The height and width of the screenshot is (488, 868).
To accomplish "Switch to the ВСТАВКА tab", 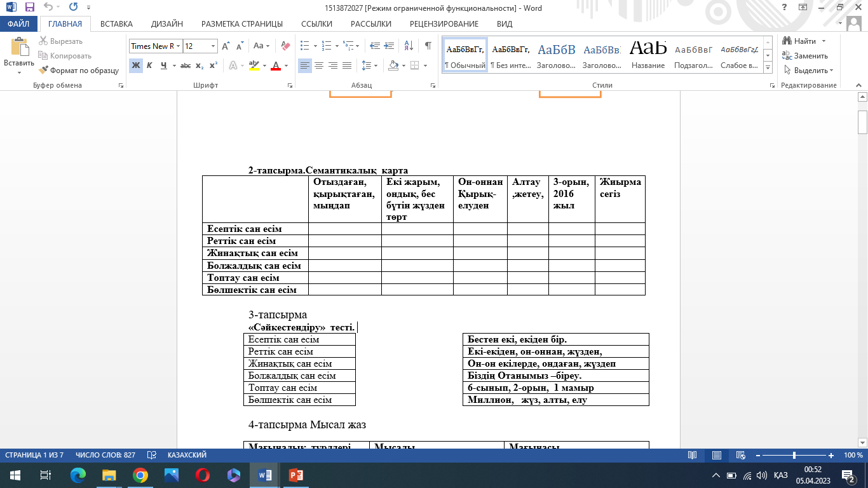I will click(x=116, y=24).
